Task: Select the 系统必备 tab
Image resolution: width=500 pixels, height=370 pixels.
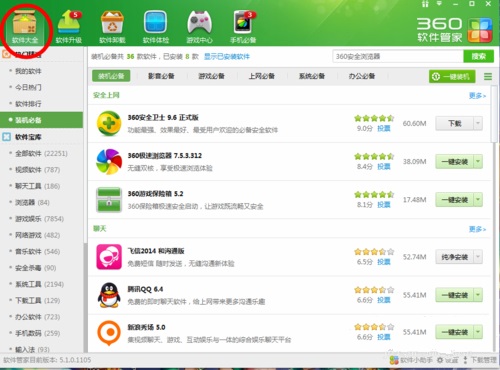Action: click(x=312, y=76)
